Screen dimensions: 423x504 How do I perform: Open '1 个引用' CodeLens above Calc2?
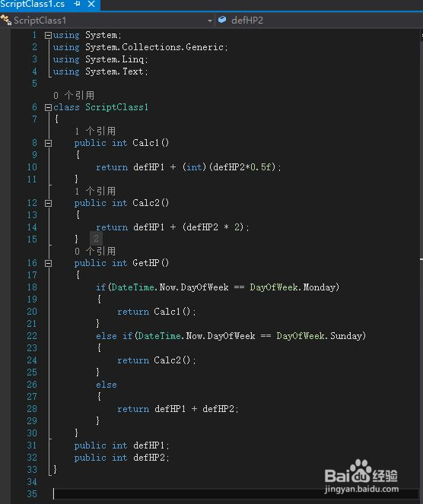coord(95,192)
